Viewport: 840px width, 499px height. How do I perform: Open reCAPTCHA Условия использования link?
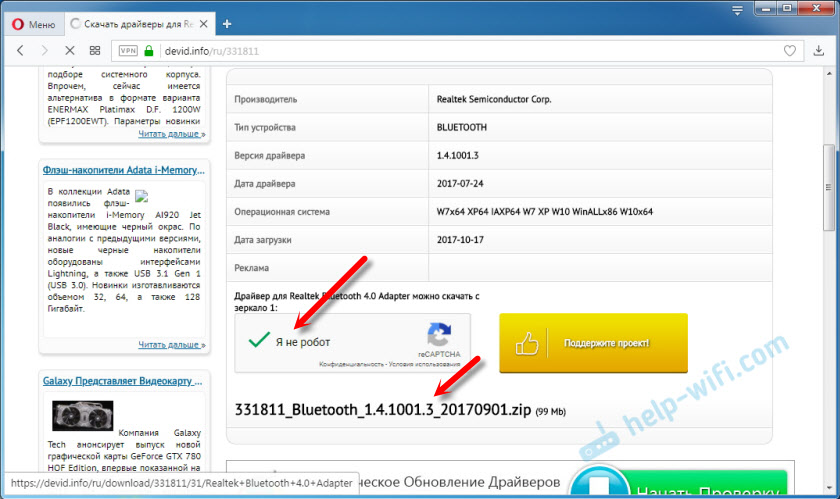(x=424, y=364)
